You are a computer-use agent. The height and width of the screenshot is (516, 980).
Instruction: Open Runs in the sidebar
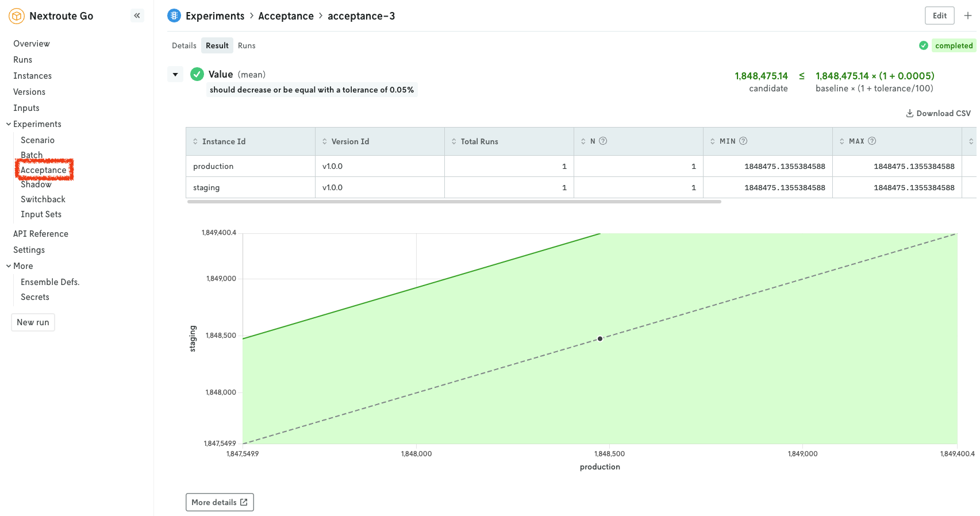23,60
